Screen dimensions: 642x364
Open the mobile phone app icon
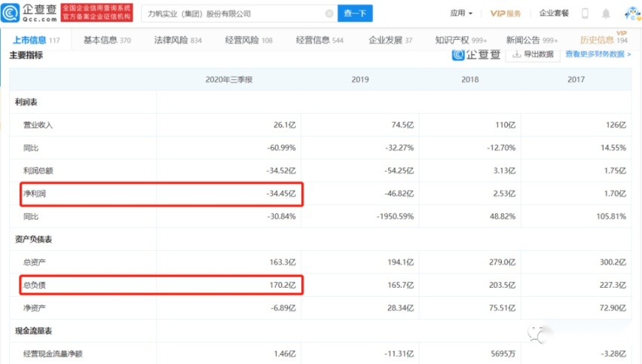pos(585,14)
